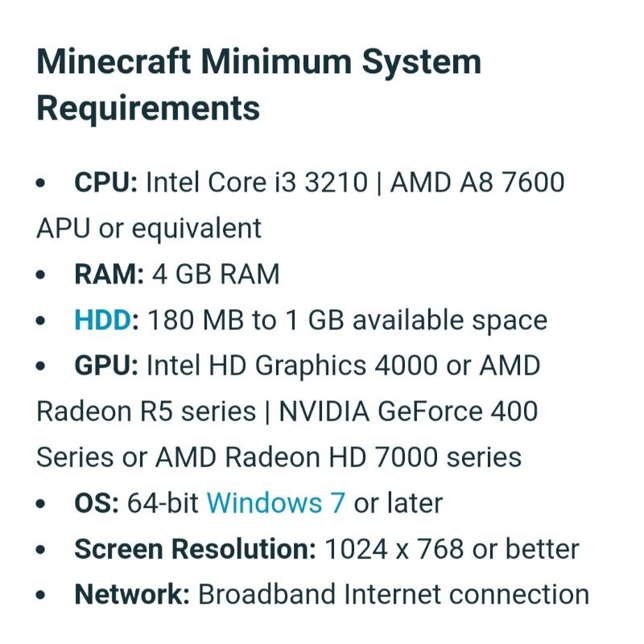Image resolution: width=644 pixels, height=644 pixels.
Task: Click the bullet beside Network
Action: (40, 595)
